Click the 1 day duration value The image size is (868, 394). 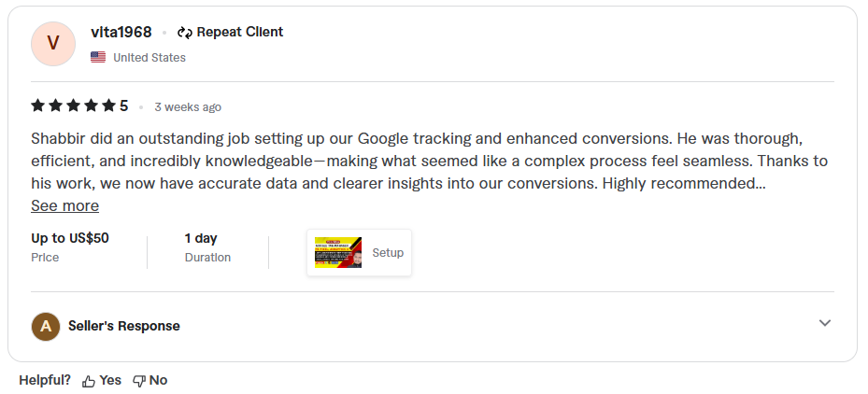[x=201, y=238]
